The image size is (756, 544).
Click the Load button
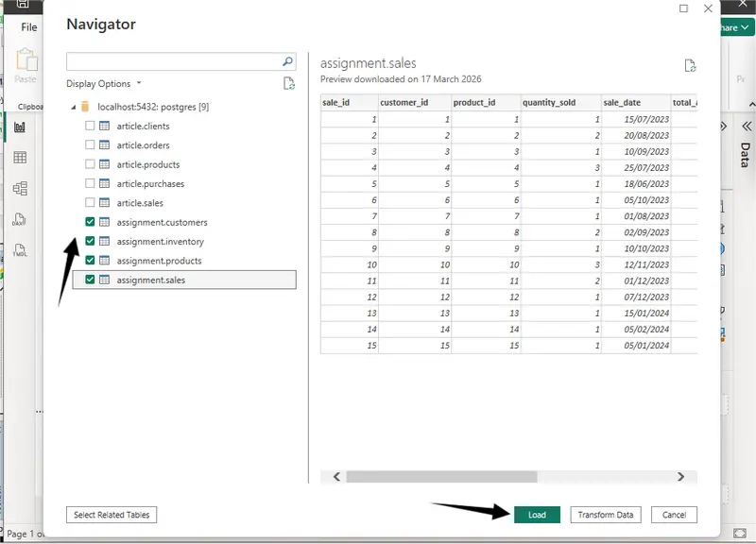pyautogui.click(x=537, y=515)
